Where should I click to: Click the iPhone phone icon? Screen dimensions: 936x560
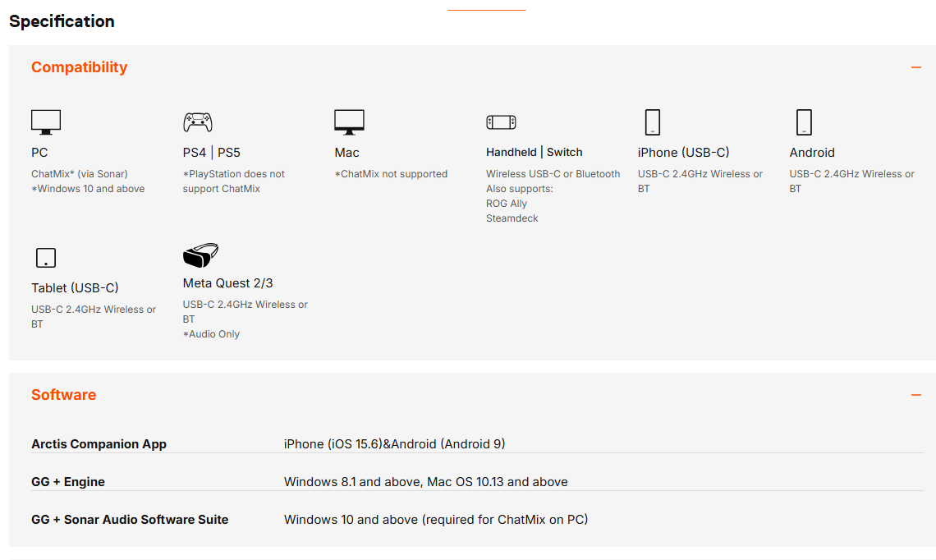pyautogui.click(x=652, y=122)
